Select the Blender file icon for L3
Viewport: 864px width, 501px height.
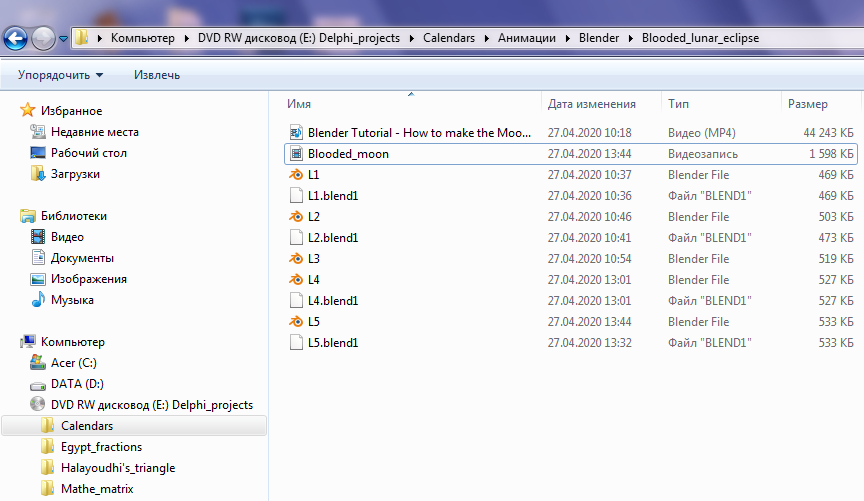296,258
